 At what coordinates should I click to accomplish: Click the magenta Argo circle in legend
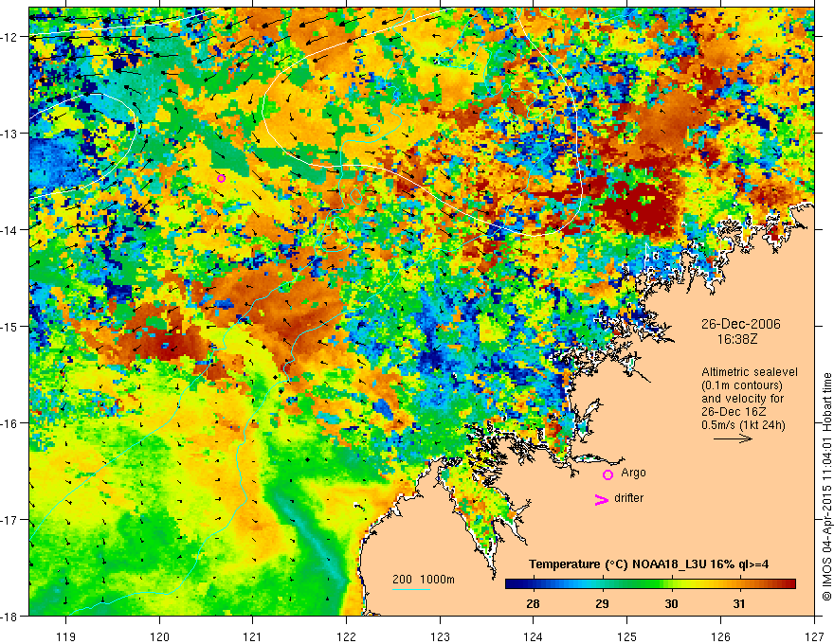[x=607, y=474]
